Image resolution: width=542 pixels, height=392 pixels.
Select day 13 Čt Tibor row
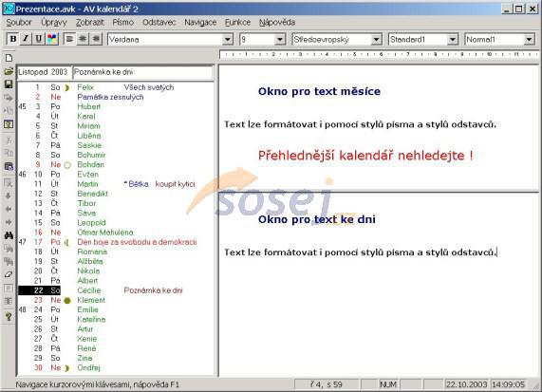(116, 204)
